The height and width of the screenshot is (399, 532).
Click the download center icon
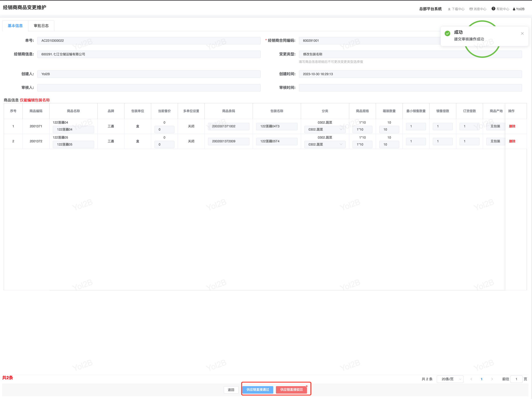449,9
